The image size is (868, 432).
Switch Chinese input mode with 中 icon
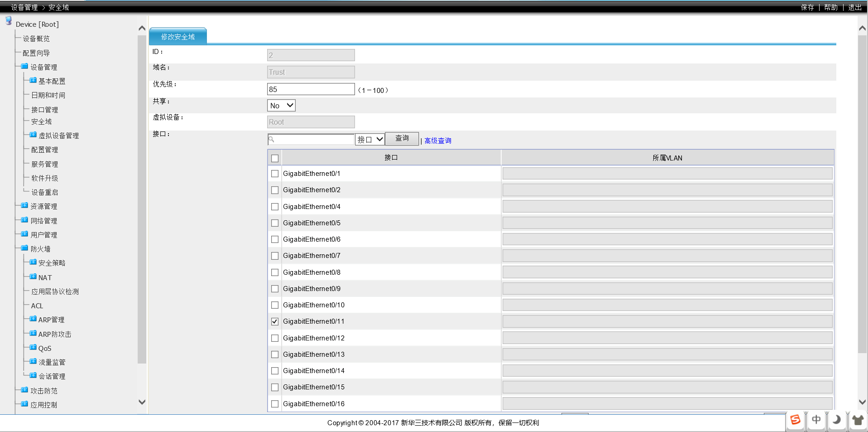point(816,420)
